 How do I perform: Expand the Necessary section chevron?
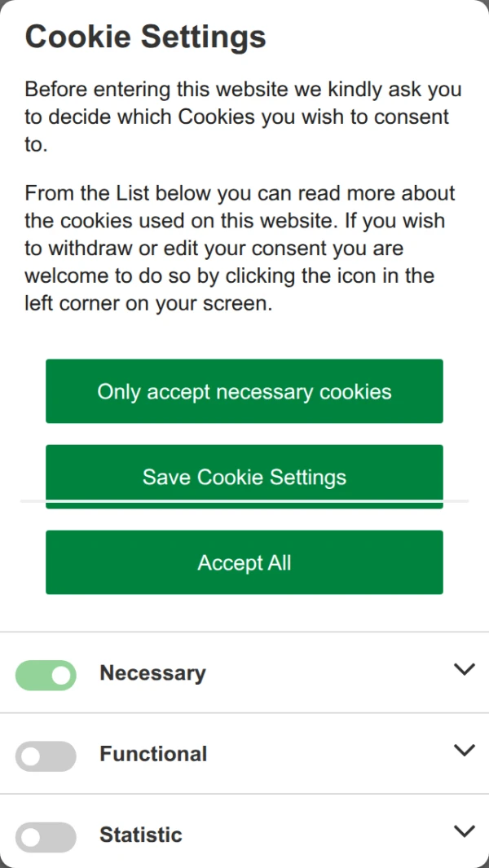point(464,669)
